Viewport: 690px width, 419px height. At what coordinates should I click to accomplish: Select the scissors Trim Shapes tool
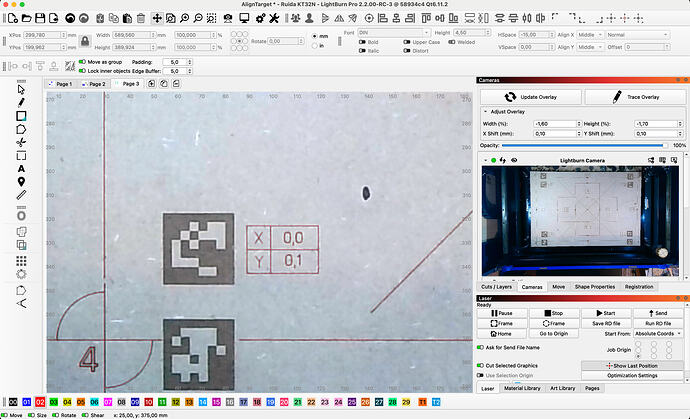(x=21, y=142)
